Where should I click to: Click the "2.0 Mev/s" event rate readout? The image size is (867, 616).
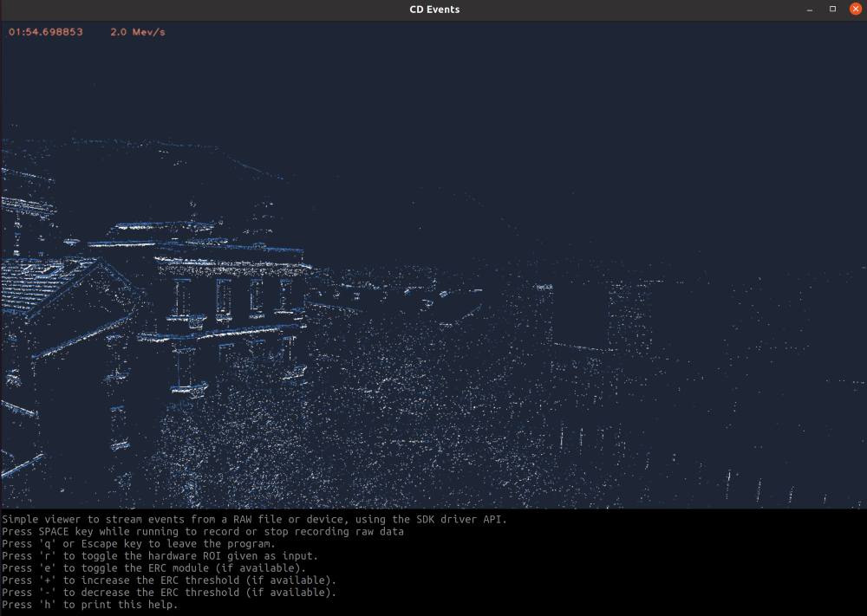pos(138,32)
